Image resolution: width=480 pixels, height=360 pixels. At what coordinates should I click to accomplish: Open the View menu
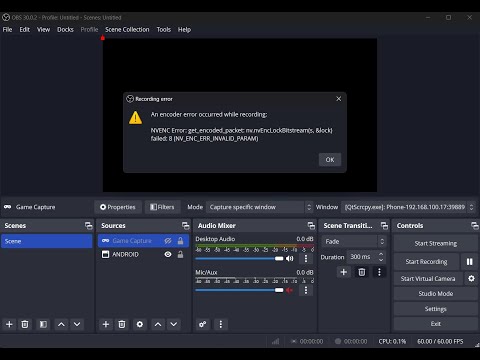pos(43,30)
